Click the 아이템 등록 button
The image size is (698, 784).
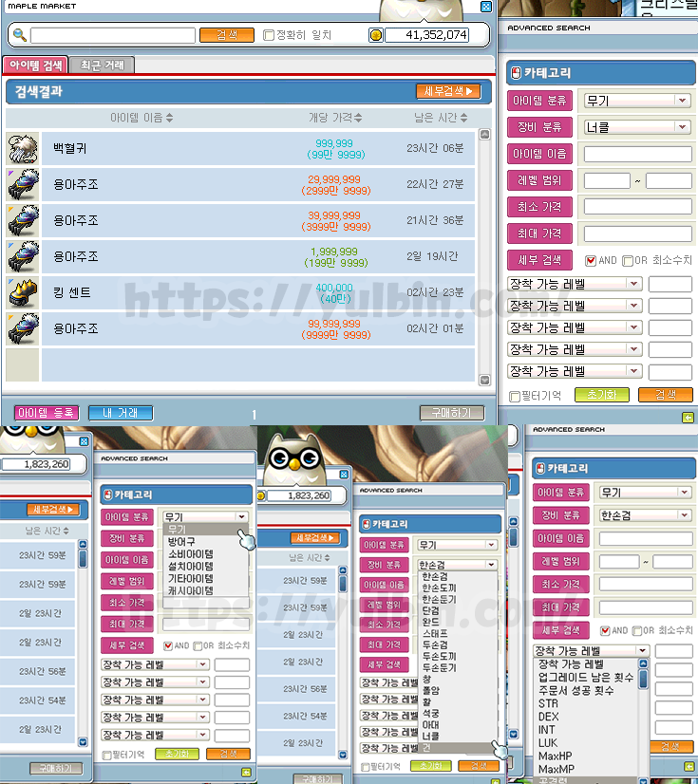[x=47, y=413]
